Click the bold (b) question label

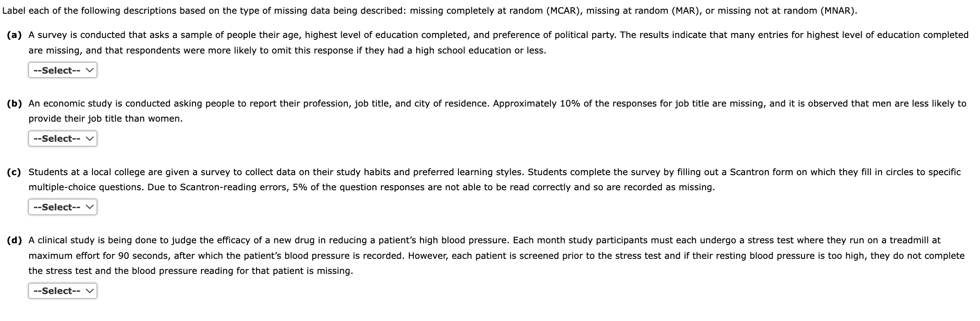[x=14, y=103]
